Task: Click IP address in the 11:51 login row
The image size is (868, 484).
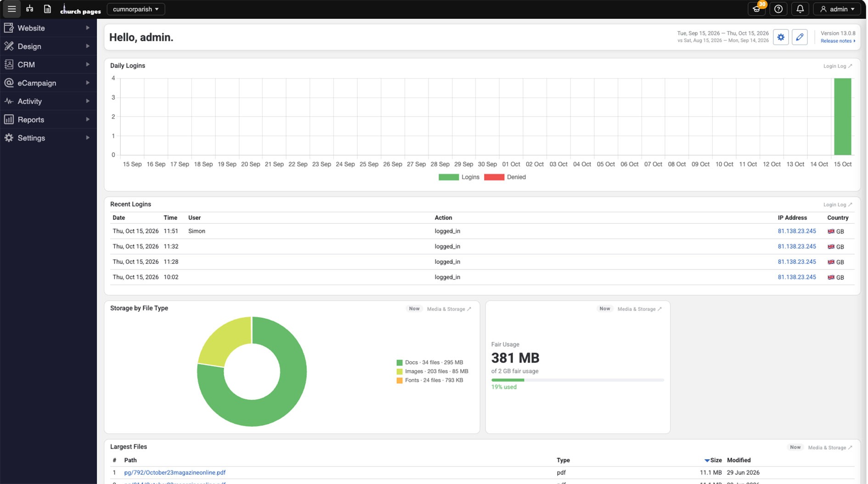Action: point(797,231)
